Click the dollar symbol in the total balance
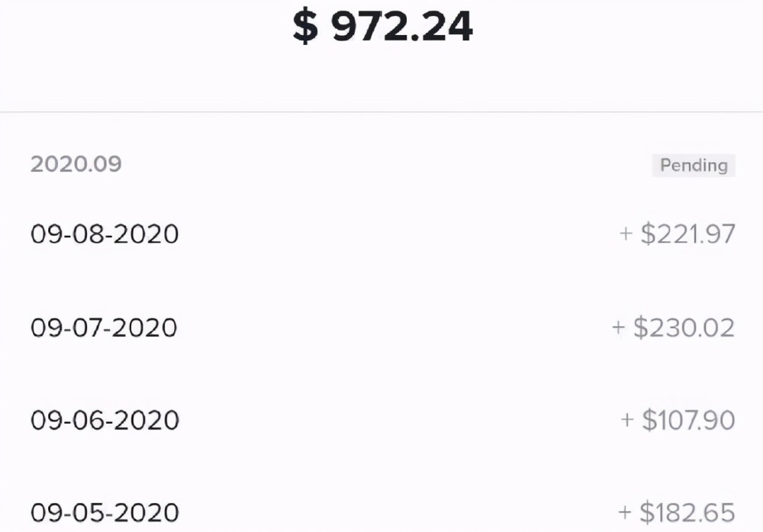The image size is (763, 532). tap(306, 26)
